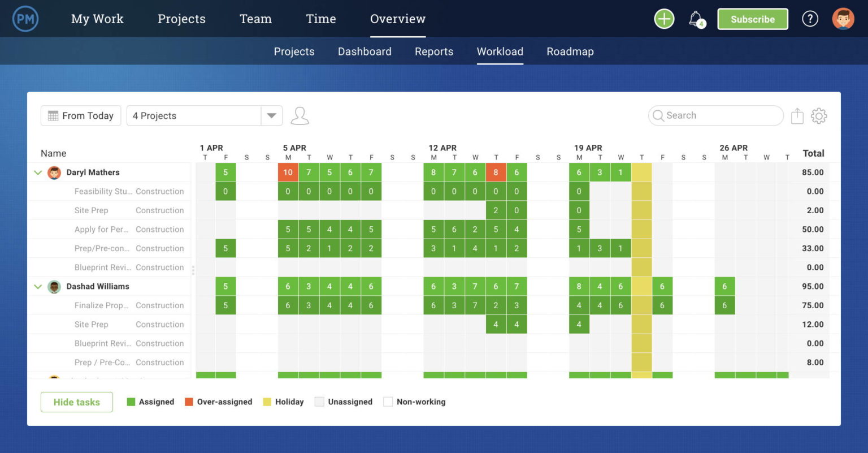This screenshot has height=453, width=868.
Task: Collapse Daryl Mathers task list
Action: pos(38,172)
